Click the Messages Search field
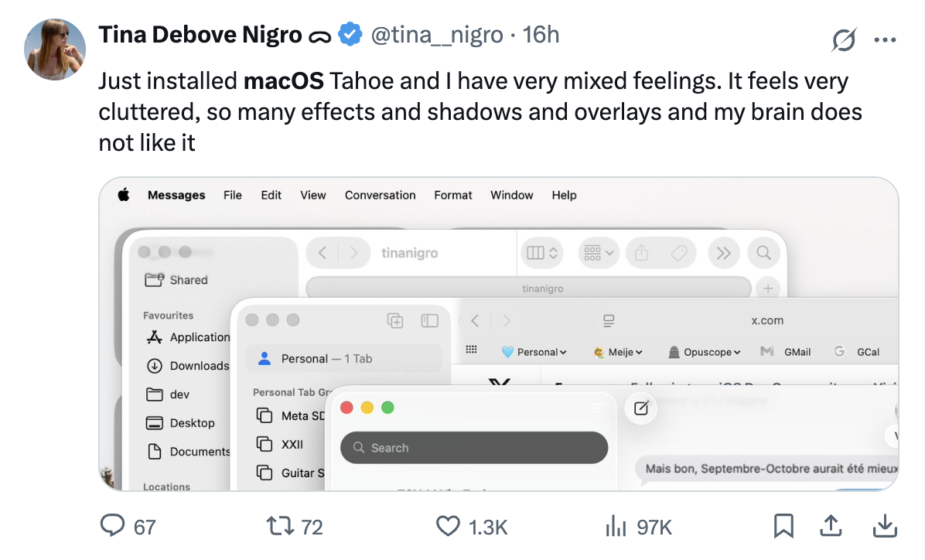This screenshot has width=925, height=560. coord(474,448)
